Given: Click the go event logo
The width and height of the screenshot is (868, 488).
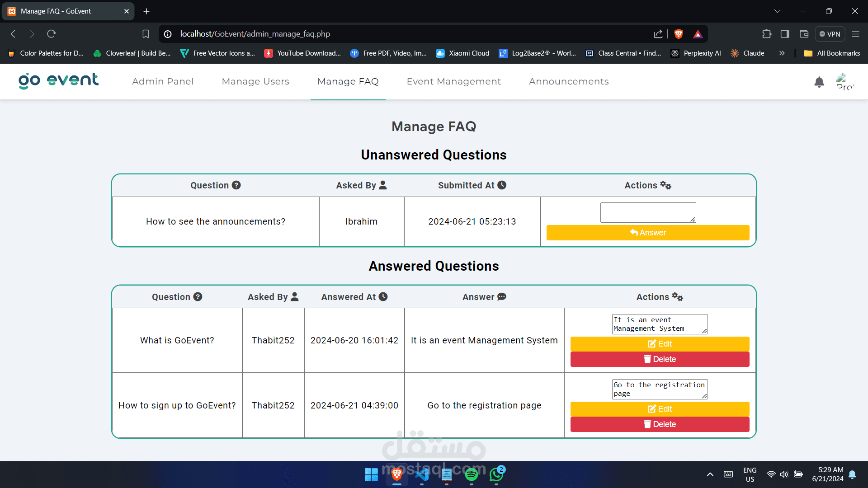Looking at the screenshot, I should click(58, 81).
